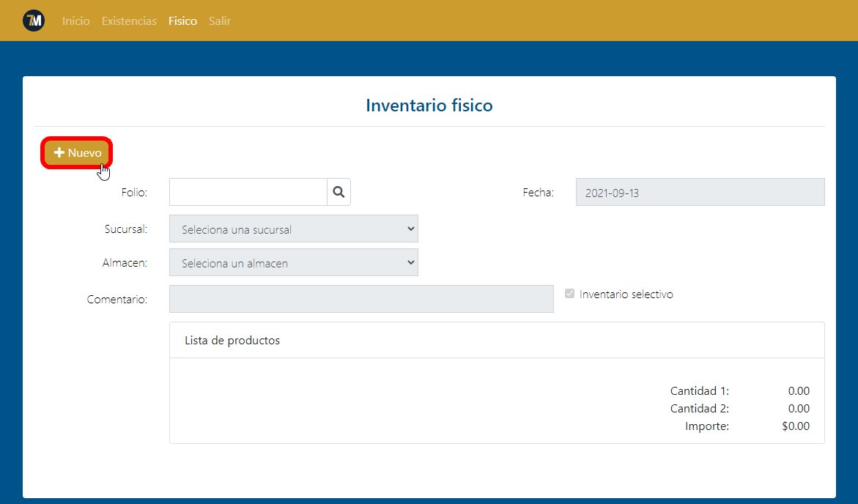858x504 pixels.
Task: Click the Inventario fisico page title
Action: coord(429,105)
